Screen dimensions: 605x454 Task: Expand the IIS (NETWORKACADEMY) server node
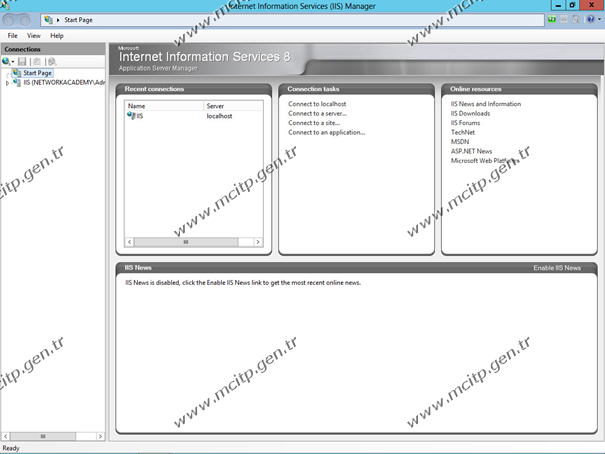point(7,83)
